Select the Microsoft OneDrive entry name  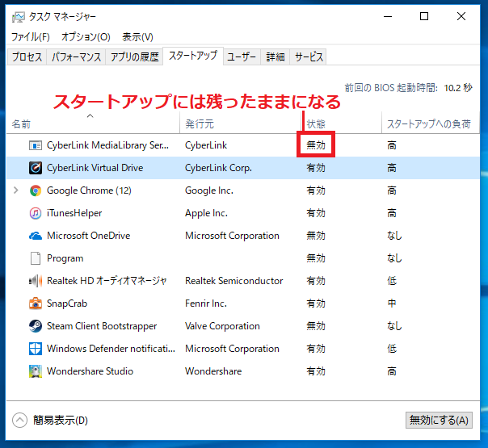tap(88, 236)
